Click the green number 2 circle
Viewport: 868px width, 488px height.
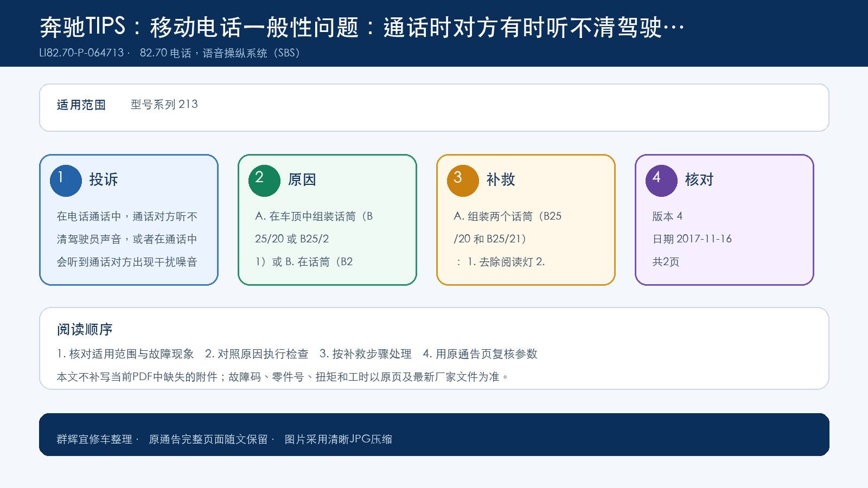click(264, 181)
